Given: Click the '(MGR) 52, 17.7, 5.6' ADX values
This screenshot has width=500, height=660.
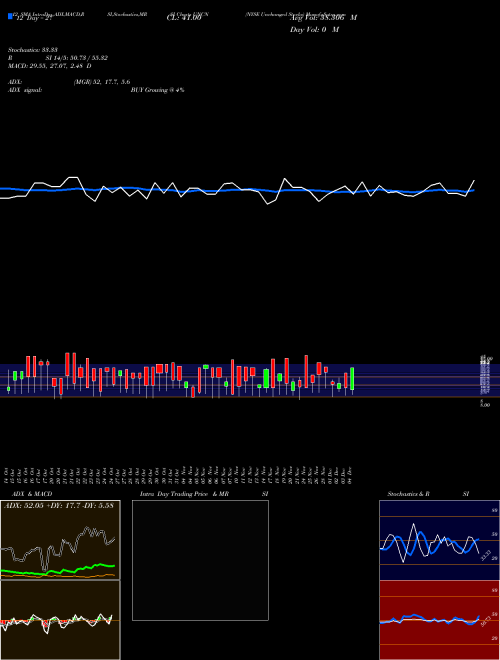Looking at the screenshot, I should click(102, 82).
